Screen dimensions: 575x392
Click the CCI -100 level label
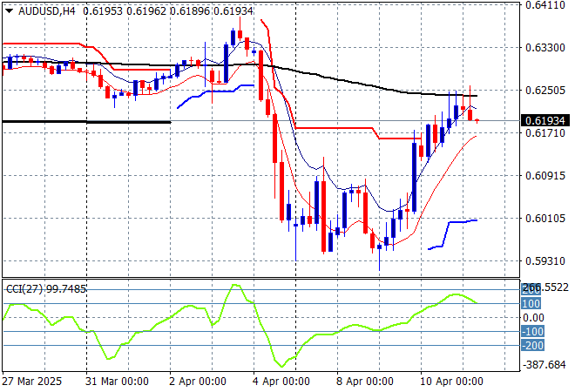[532, 332]
